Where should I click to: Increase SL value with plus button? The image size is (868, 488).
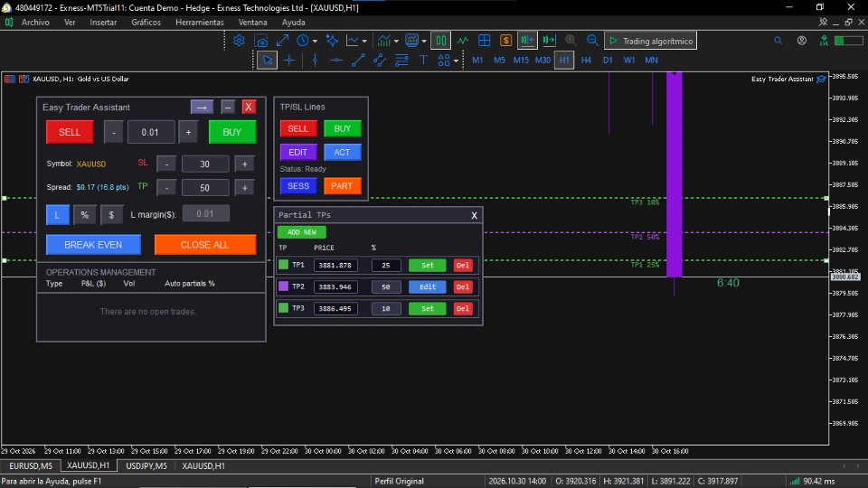point(245,164)
